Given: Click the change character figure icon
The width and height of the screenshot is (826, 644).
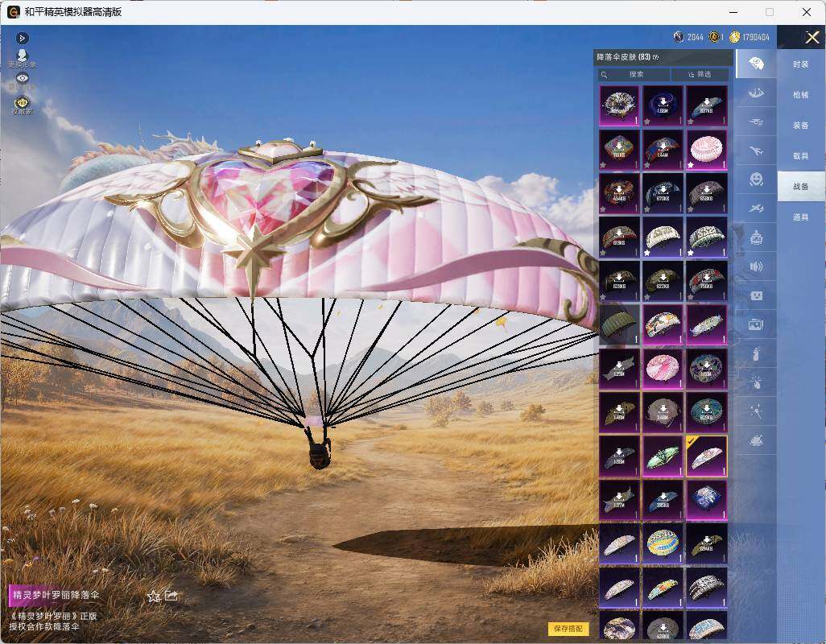Looking at the screenshot, I should tap(22, 58).
